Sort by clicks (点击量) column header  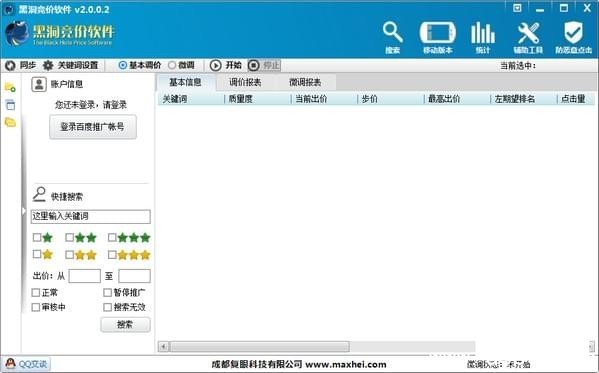pyautogui.click(x=576, y=99)
